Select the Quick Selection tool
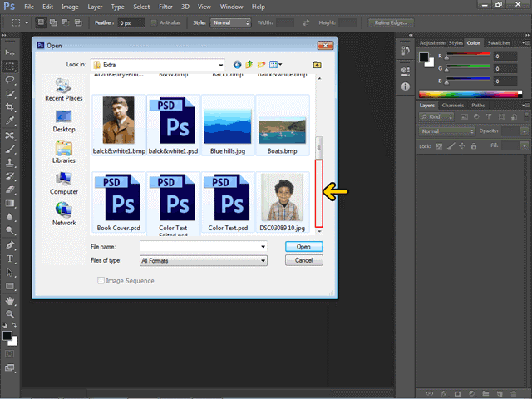Screen dimensions: 532x399 tap(9, 94)
